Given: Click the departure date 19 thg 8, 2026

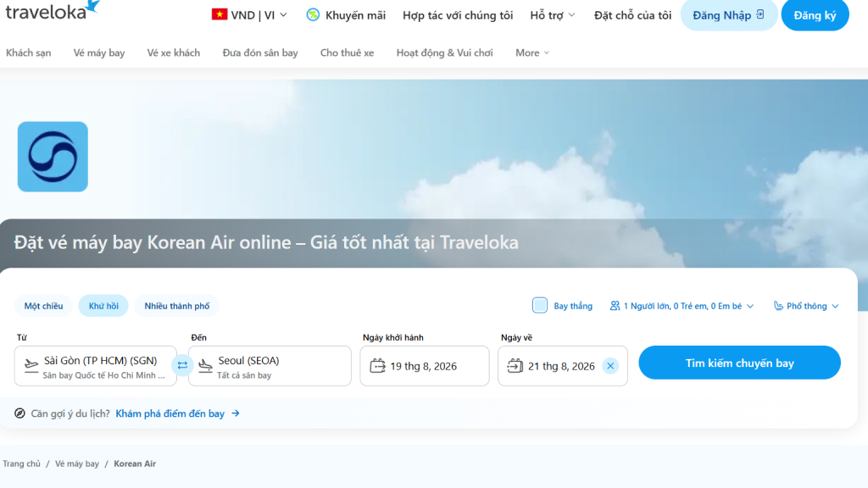Looking at the screenshot, I should click(x=425, y=366).
